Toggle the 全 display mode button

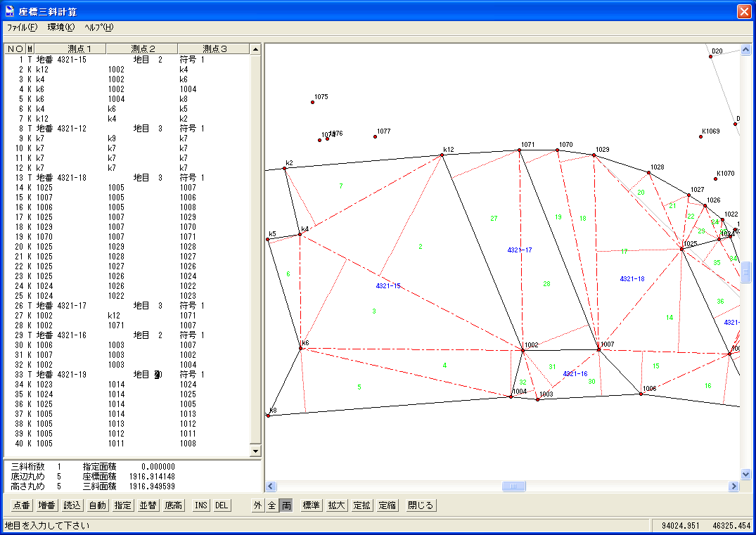pos(272,505)
